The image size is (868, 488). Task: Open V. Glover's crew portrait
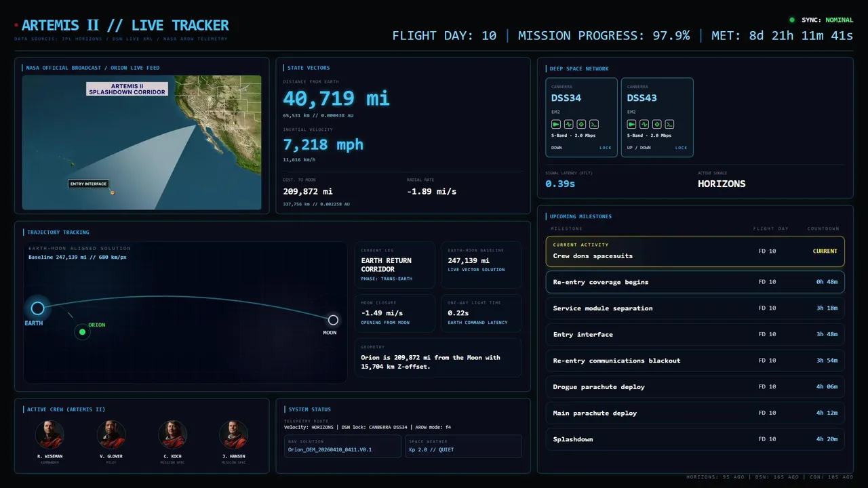[x=111, y=434]
